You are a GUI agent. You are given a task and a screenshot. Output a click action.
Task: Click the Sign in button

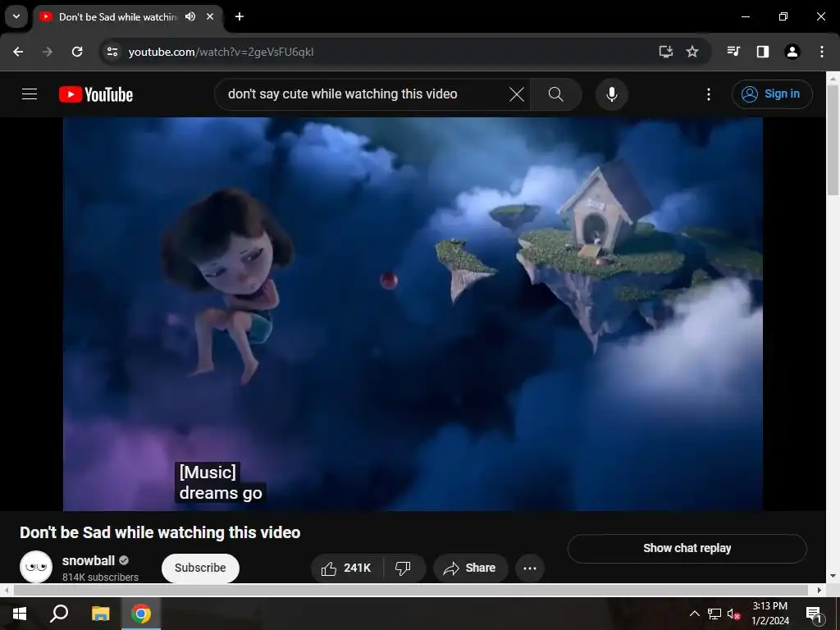[772, 94]
